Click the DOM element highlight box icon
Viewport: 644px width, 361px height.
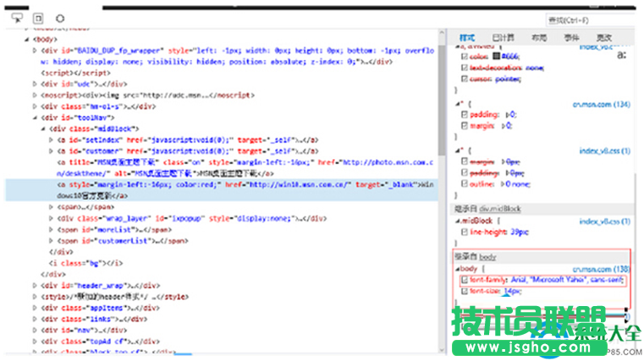(38, 17)
